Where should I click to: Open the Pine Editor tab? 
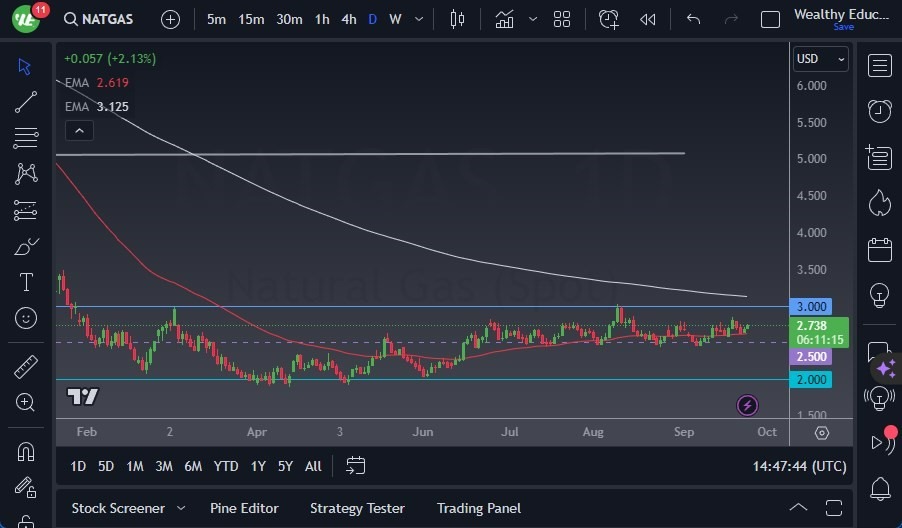pyautogui.click(x=244, y=508)
